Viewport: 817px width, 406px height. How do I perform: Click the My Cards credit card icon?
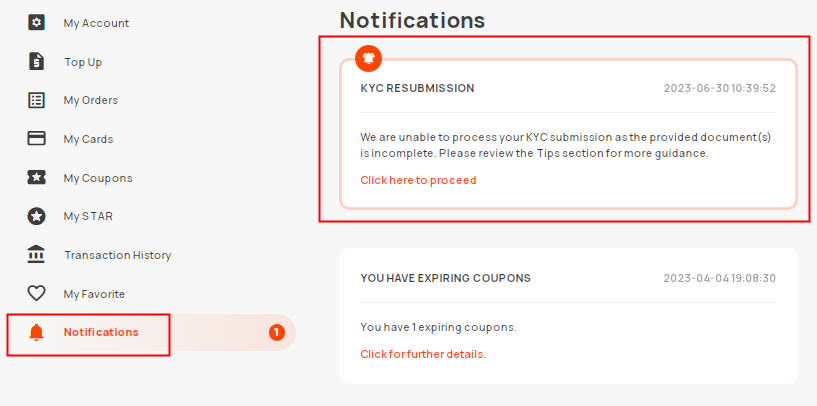tap(36, 139)
